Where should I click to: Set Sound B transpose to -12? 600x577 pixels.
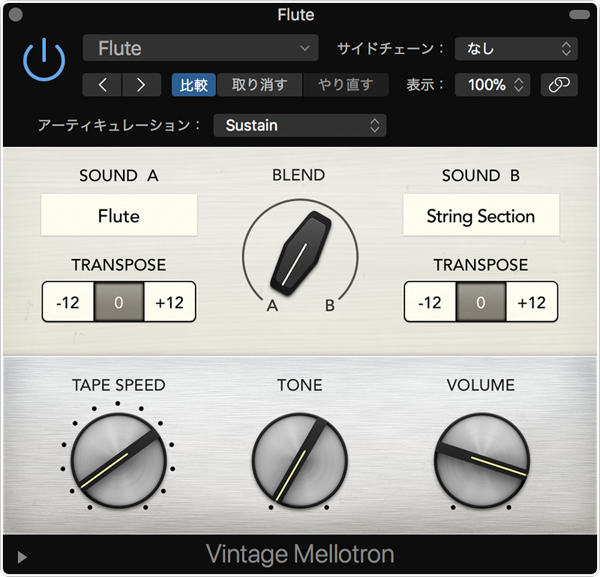click(x=430, y=302)
